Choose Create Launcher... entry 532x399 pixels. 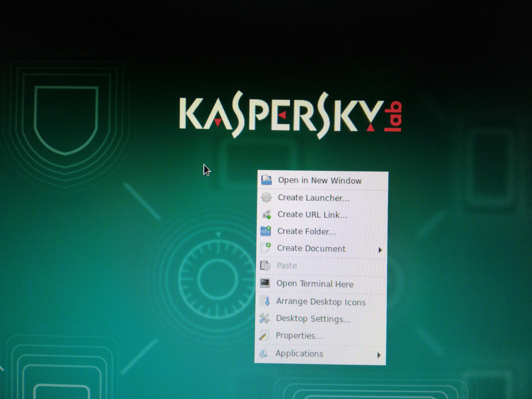tap(314, 198)
